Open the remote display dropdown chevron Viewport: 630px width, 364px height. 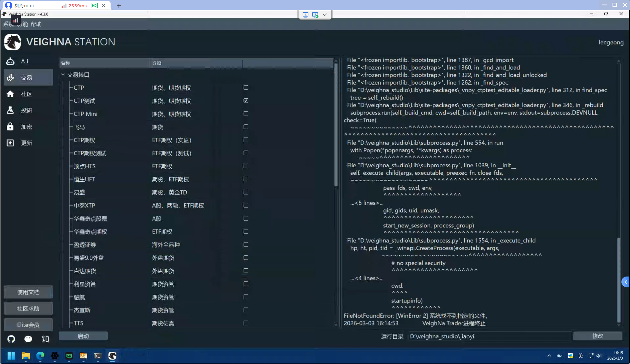pos(325,15)
